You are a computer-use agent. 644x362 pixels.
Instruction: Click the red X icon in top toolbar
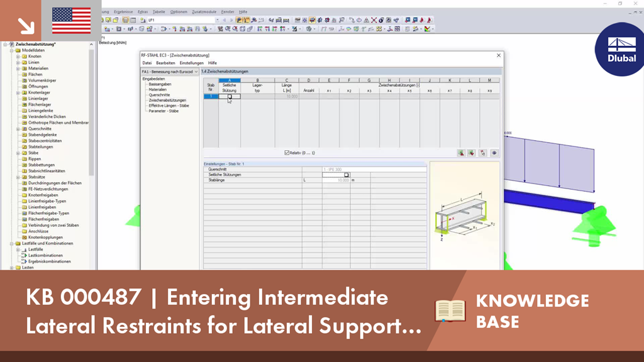374,19
